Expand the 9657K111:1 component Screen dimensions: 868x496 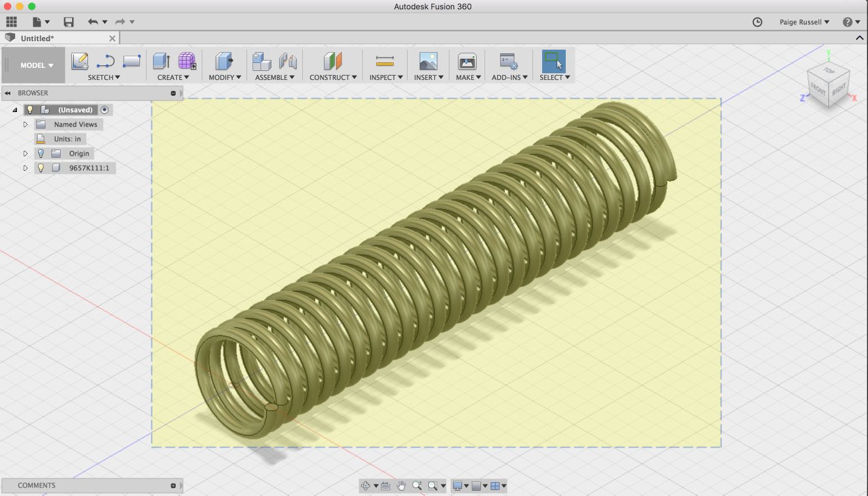[x=25, y=168]
